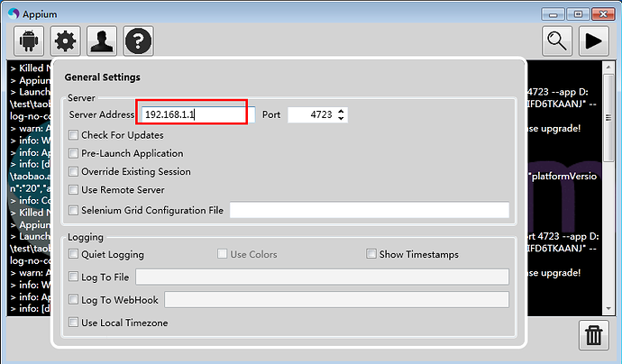
Task: Click the log vertical scrollbar thumb
Action: pos(608,117)
